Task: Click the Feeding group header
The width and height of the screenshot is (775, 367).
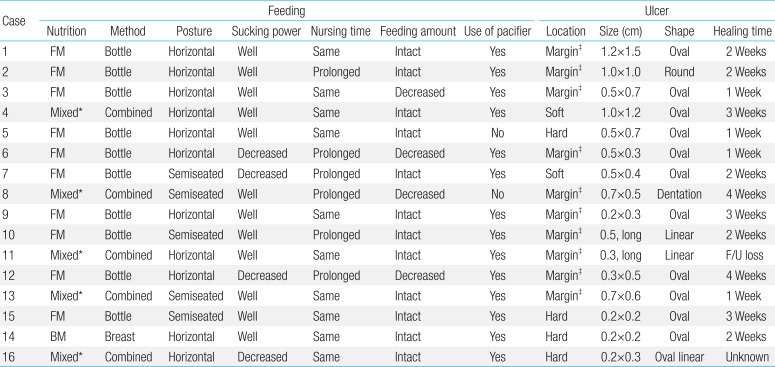Action: coord(286,11)
